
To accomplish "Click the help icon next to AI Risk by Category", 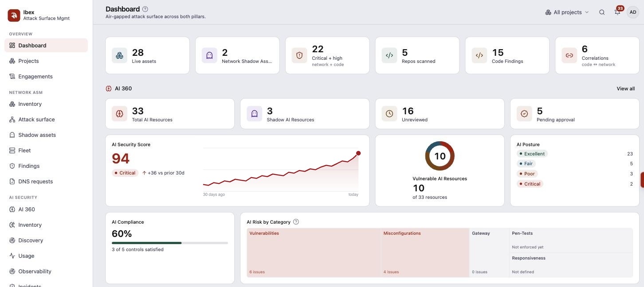I will (x=296, y=222).
